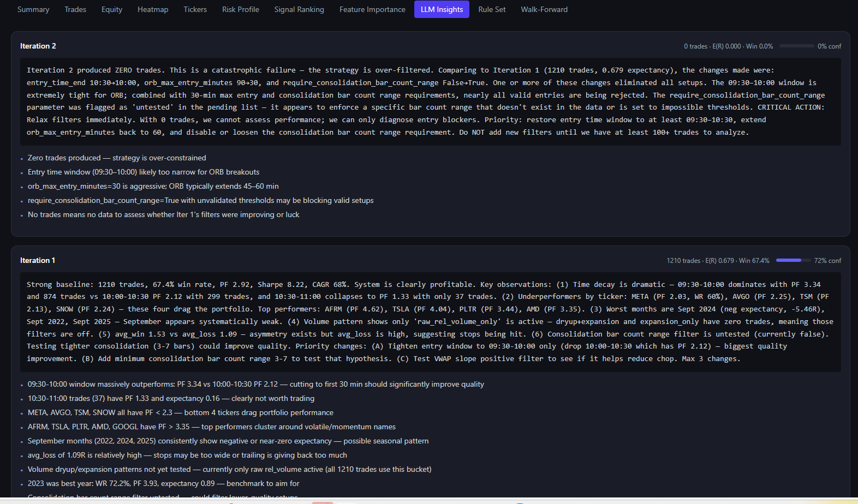Open the Summary tab
The image size is (858, 504).
point(33,9)
